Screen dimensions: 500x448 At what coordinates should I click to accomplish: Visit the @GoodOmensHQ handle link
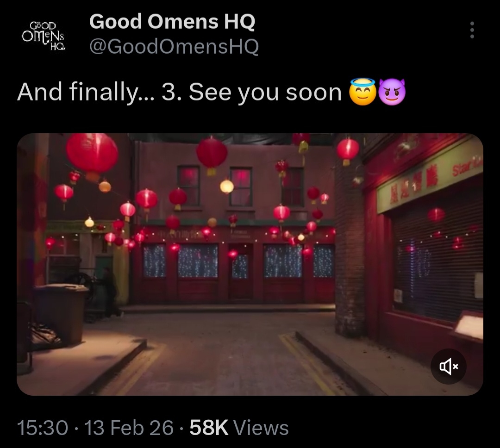click(x=174, y=47)
